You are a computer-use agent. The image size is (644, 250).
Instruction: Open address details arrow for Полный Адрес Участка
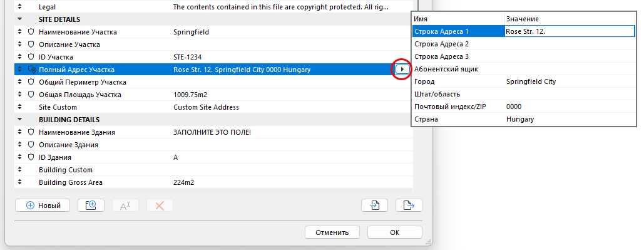click(x=402, y=70)
